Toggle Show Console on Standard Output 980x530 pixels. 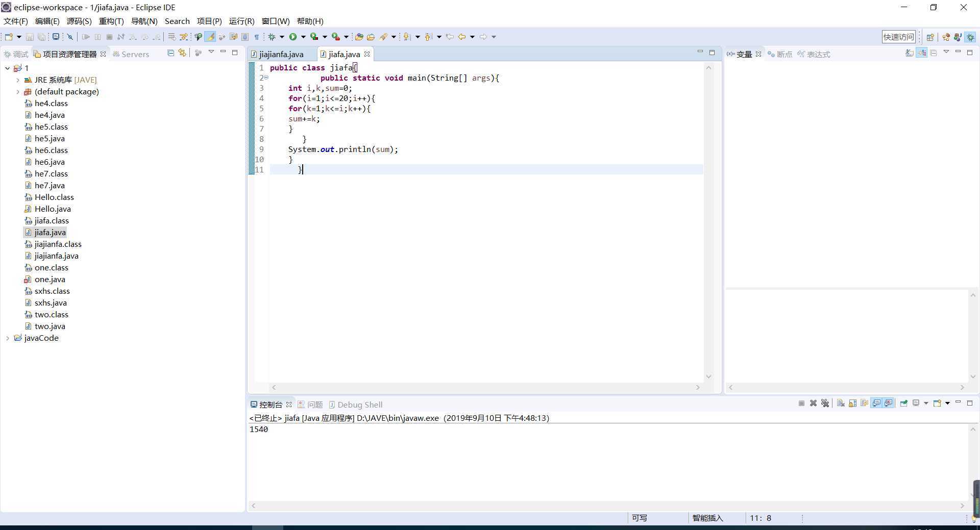tap(876, 403)
